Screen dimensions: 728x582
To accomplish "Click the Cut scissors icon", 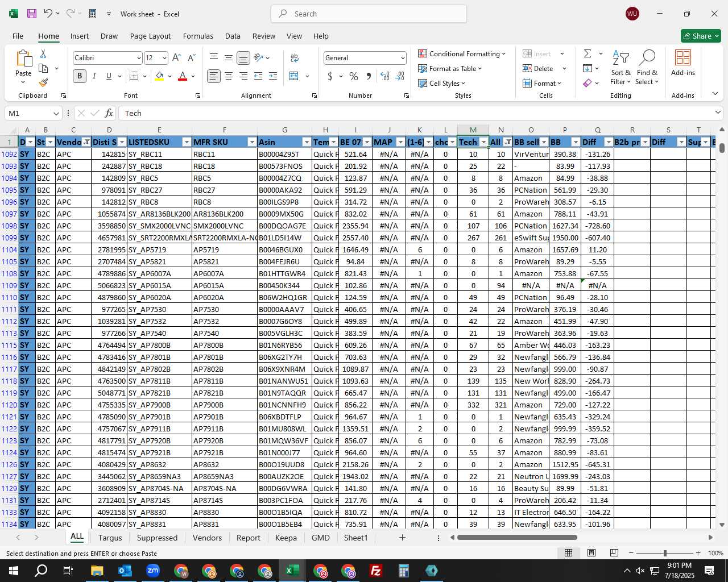I will (43, 54).
